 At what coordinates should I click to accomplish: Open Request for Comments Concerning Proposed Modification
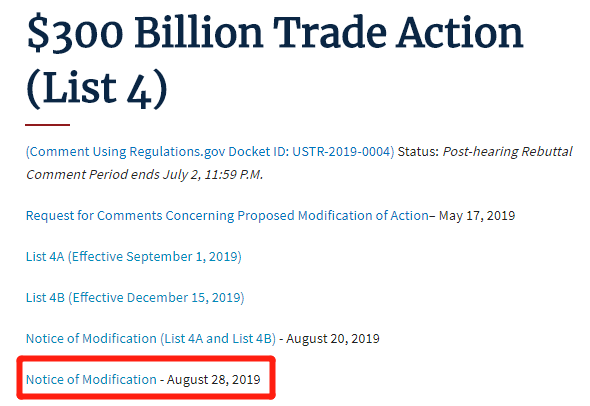click(x=227, y=216)
